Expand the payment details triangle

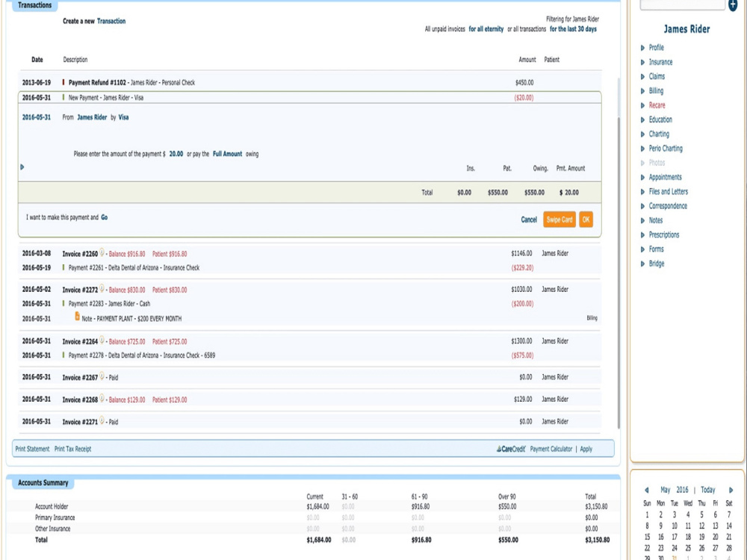22,167
